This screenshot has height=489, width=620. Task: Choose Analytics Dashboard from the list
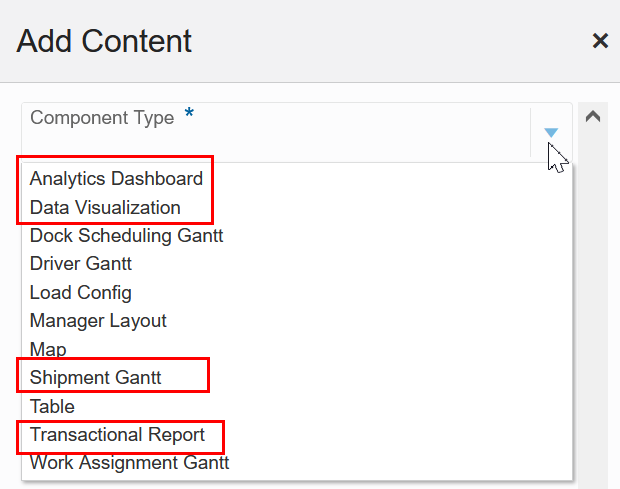[116, 179]
